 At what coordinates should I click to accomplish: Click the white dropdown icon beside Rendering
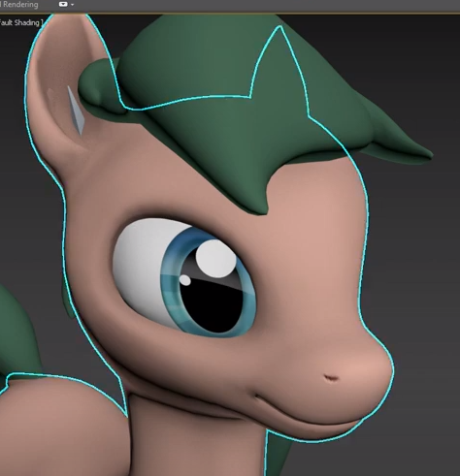63,5
